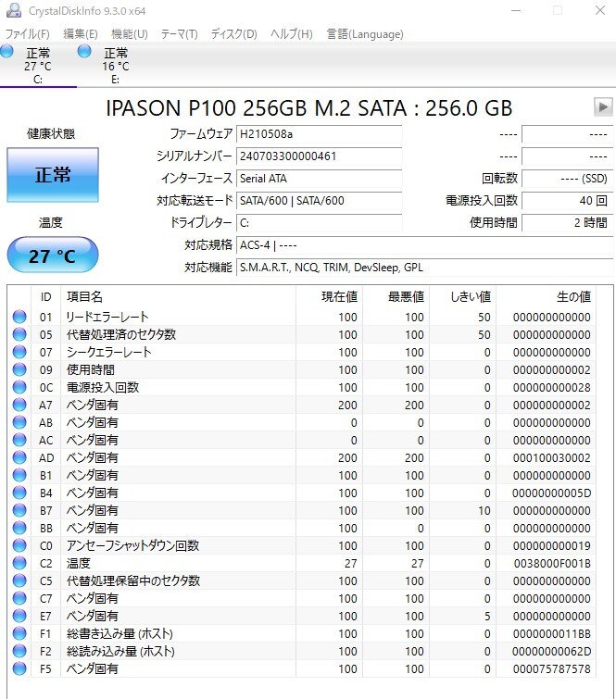This screenshot has height=699, width=616.
Task: Click status dot for F2 総読み込み量
Action: [x=19, y=651]
